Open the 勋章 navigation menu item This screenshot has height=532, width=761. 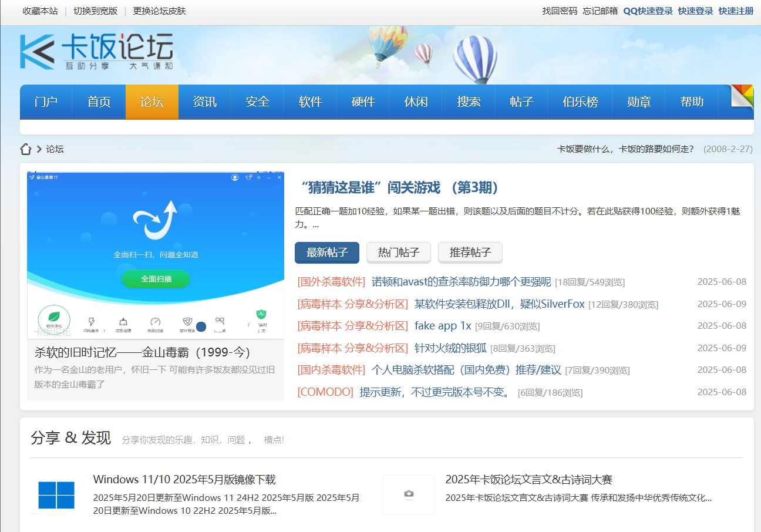[639, 102]
